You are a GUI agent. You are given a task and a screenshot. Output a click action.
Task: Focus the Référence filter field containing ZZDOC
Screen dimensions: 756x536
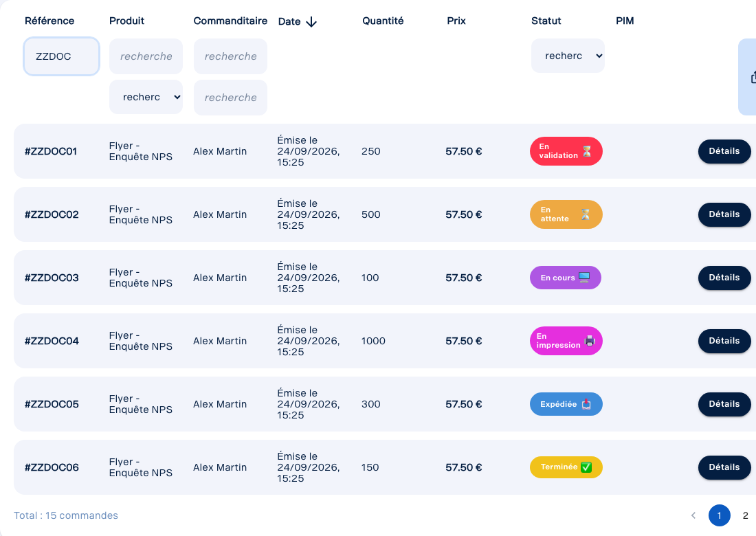pos(61,56)
